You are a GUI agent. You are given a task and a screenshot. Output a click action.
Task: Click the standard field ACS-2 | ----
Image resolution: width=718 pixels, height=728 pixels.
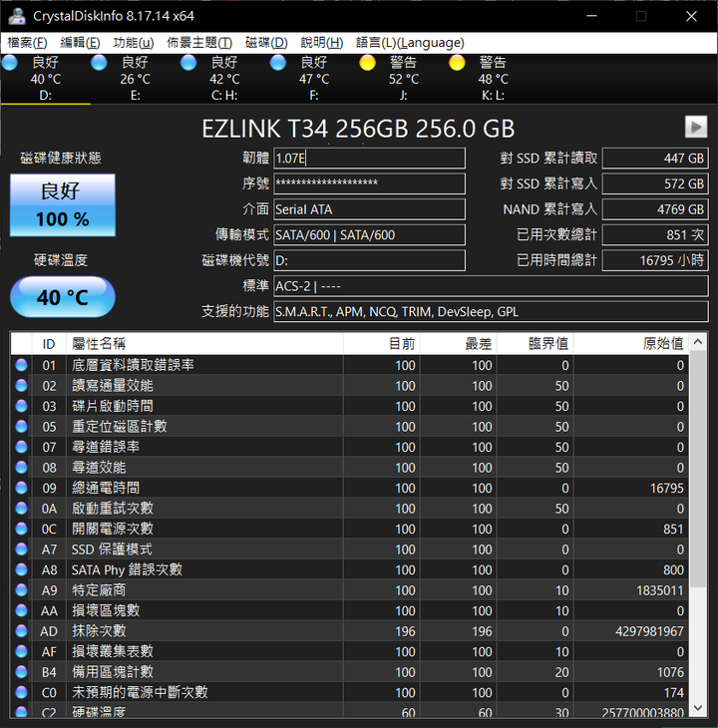(x=491, y=286)
